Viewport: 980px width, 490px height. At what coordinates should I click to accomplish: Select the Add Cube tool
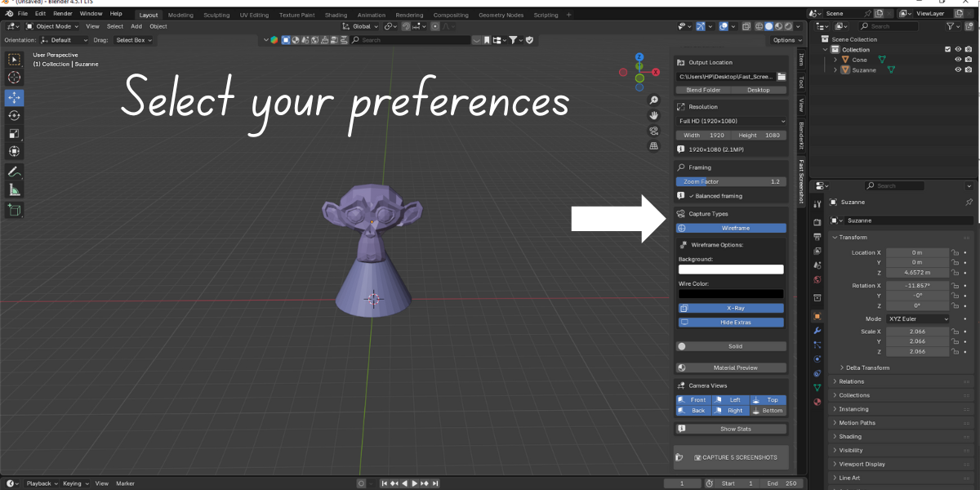point(15,211)
